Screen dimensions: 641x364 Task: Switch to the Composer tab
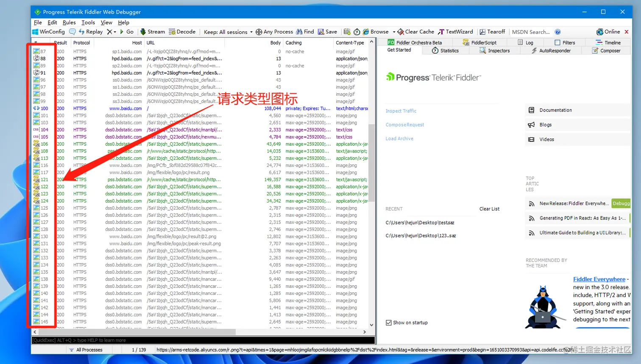[606, 50]
